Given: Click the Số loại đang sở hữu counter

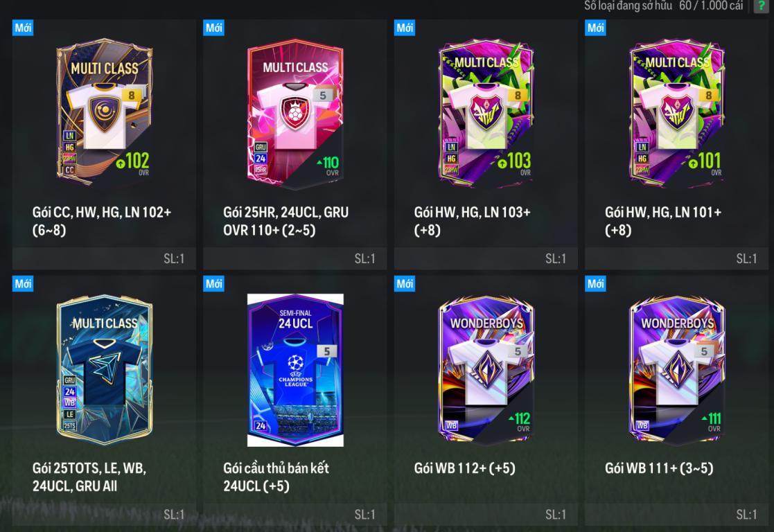Looking at the screenshot, I should (663, 6).
